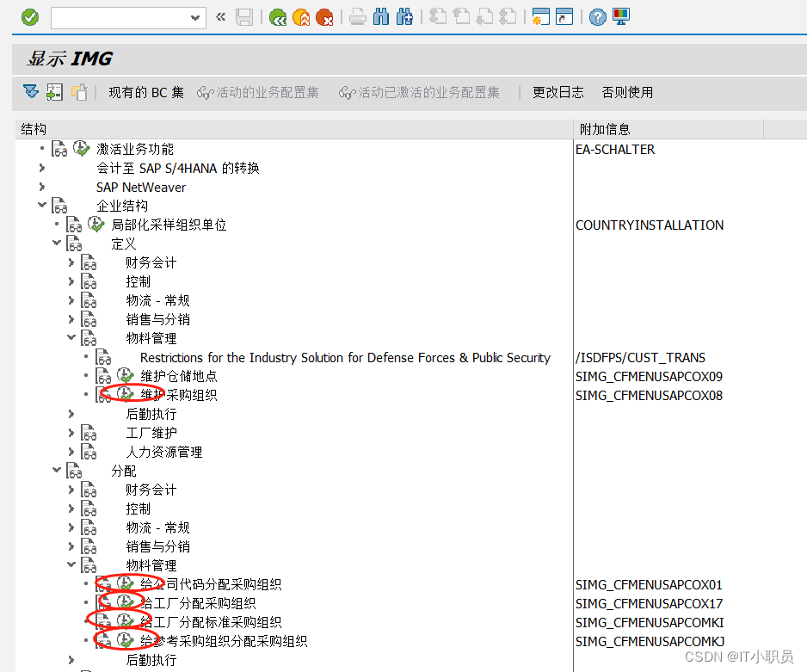Open Help via the question mark icon
Screen dimensions: 807x672
[598, 17]
